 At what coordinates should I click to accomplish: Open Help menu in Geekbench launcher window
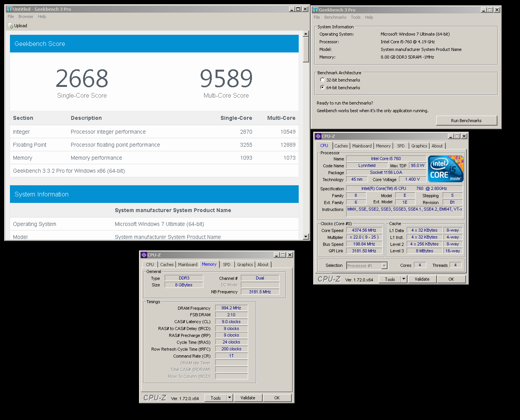369,17
